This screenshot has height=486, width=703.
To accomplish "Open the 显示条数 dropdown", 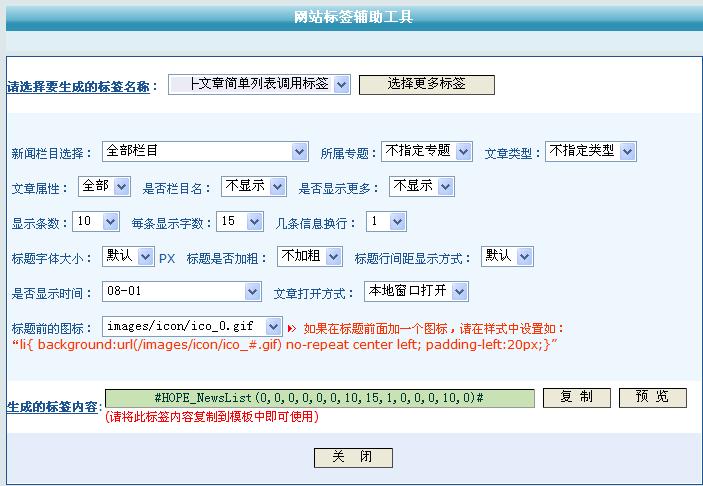I will pyautogui.click(x=96, y=222).
